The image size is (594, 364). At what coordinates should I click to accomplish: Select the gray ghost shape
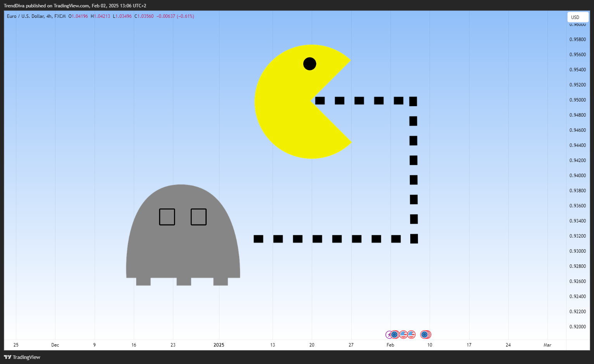coord(183,235)
